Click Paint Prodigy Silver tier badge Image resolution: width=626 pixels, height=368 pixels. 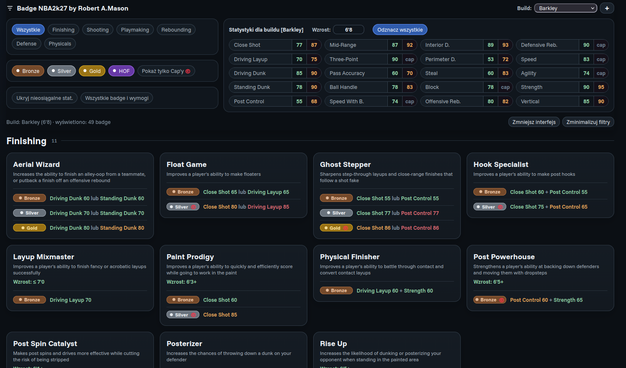click(x=183, y=315)
